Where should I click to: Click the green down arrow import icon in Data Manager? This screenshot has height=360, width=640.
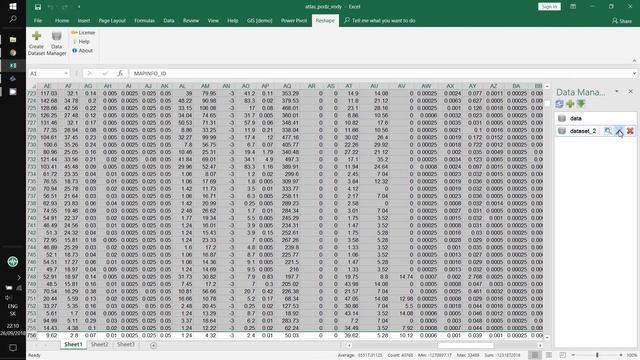point(581,104)
